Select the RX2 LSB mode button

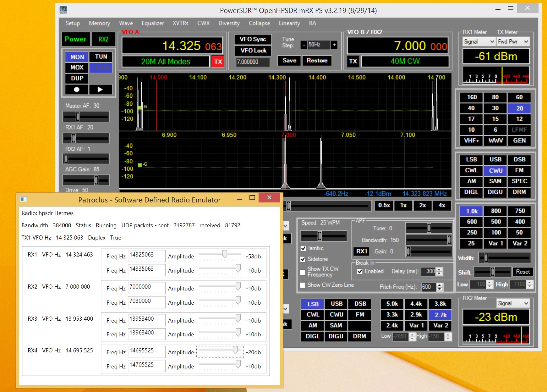click(x=313, y=304)
